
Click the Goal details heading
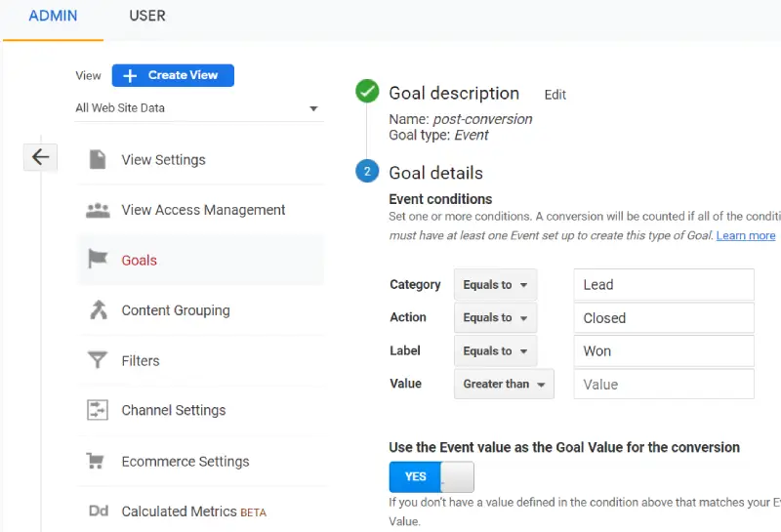(435, 173)
